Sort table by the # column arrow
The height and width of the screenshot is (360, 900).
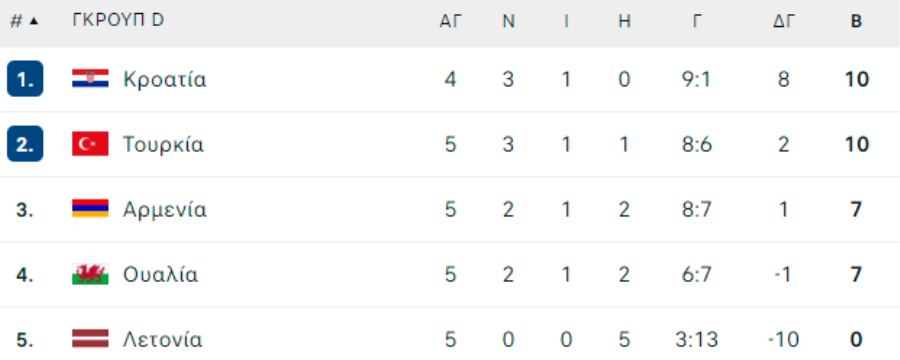tap(33, 21)
